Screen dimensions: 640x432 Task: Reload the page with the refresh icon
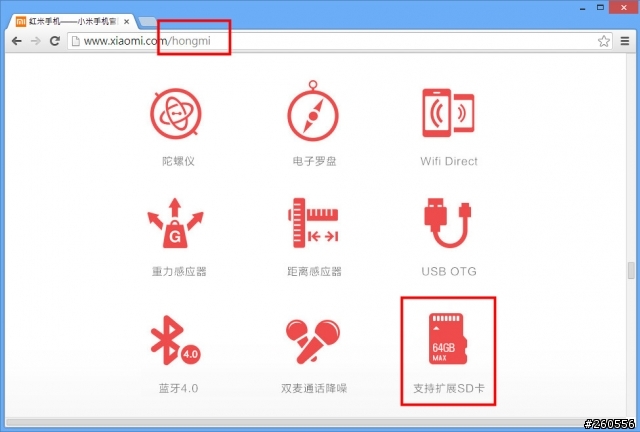[x=55, y=41]
